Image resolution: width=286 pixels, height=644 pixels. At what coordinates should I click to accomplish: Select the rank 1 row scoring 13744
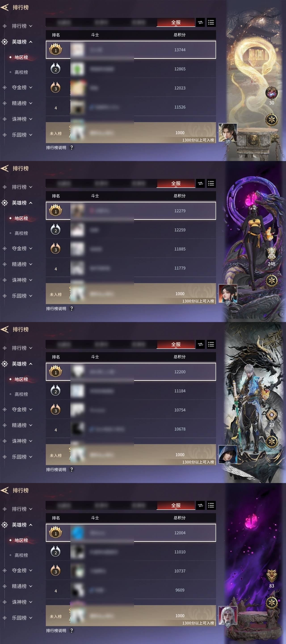pyautogui.click(x=131, y=50)
